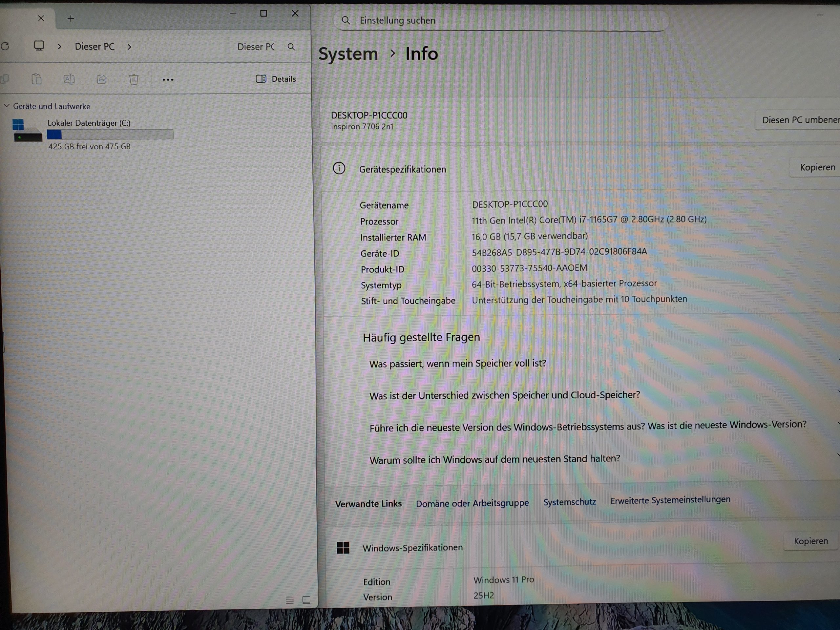Click System in the breadcrumb

pyautogui.click(x=348, y=54)
